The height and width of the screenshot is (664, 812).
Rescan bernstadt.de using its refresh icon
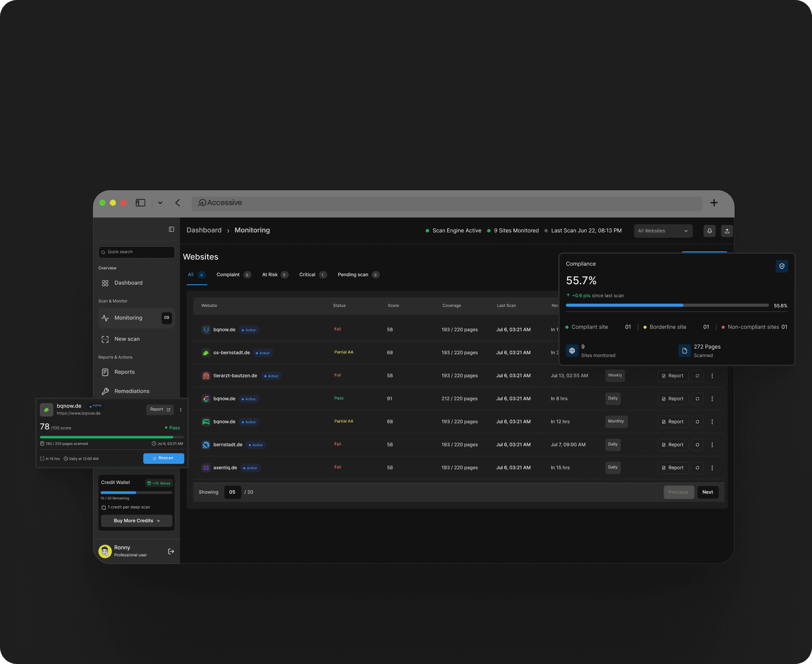pos(697,445)
